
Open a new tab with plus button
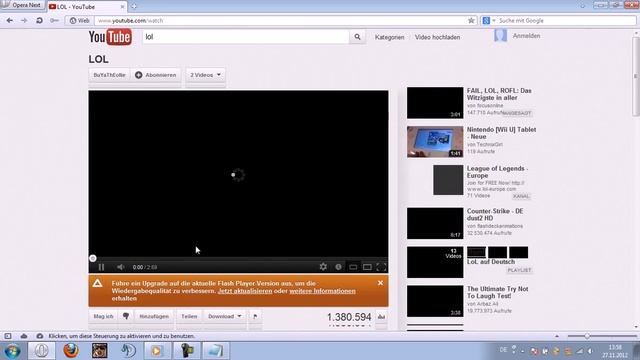(133, 7)
